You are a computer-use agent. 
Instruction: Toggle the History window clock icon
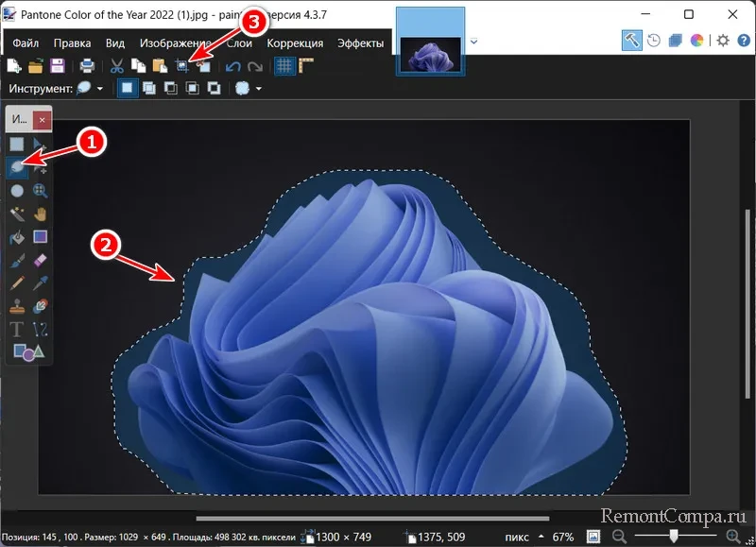tap(654, 41)
